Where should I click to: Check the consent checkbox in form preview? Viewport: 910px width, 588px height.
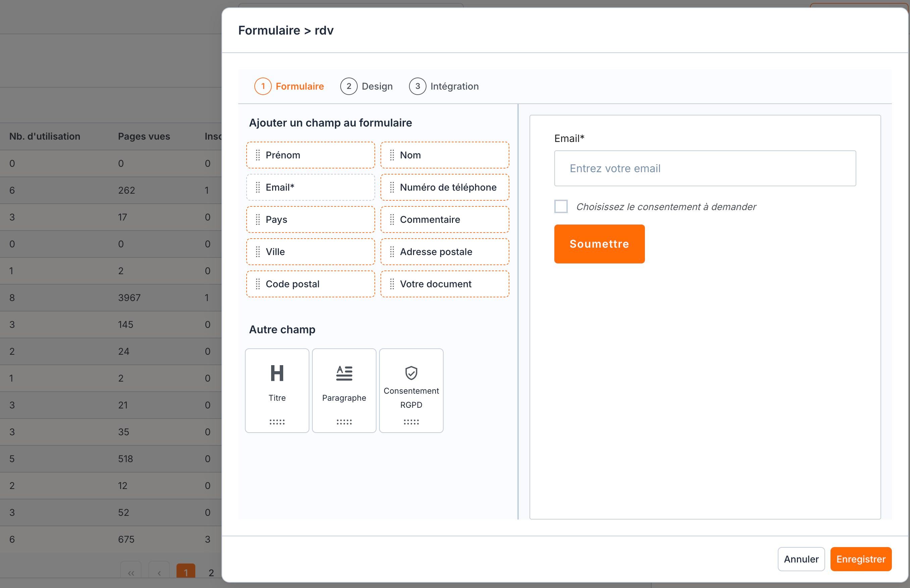click(x=561, y=206)
